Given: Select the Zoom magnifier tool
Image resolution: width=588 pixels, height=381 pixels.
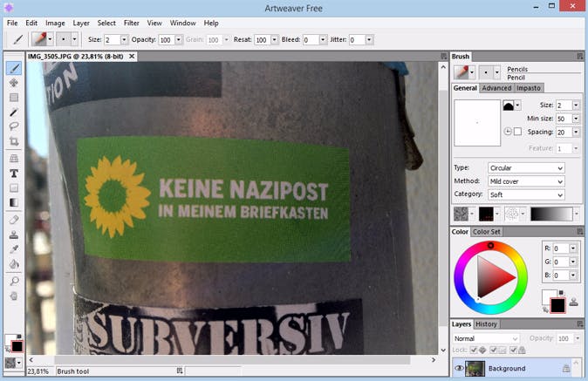Looking at the screenshot, I should [x=14, y=281].
